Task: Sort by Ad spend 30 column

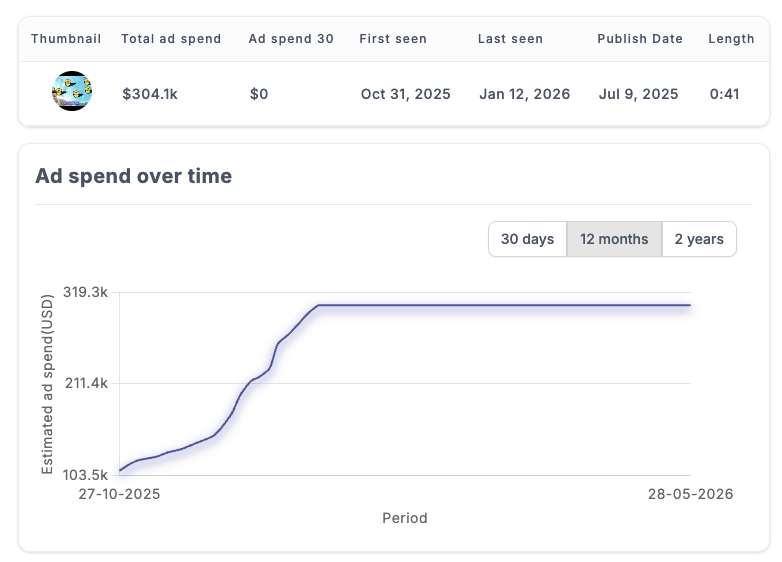Action: click(x=291, y=39)
